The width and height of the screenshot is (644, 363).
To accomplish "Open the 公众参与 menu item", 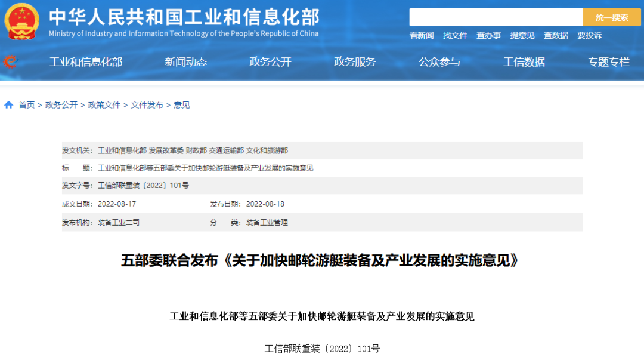I will (x=439, y=61).
